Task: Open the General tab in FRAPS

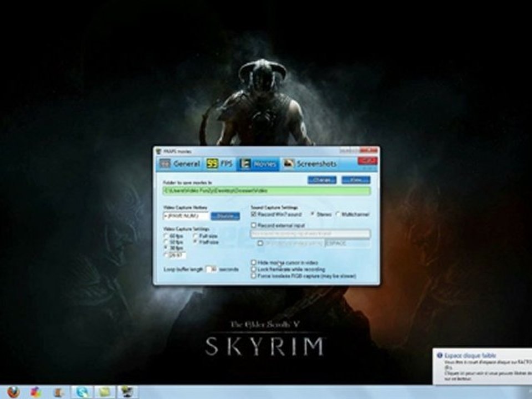Action: 180,164
